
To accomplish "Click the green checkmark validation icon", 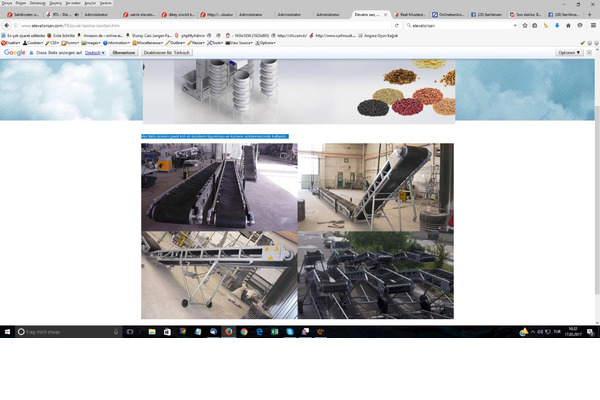I will (x=583, y=43).
